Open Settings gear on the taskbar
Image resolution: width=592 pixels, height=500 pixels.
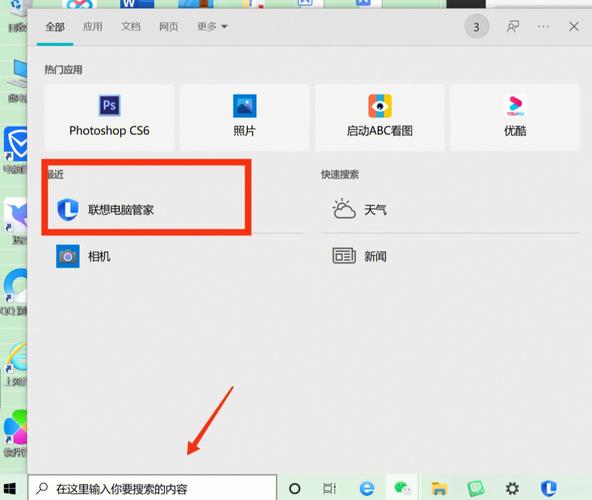[512, 489]
